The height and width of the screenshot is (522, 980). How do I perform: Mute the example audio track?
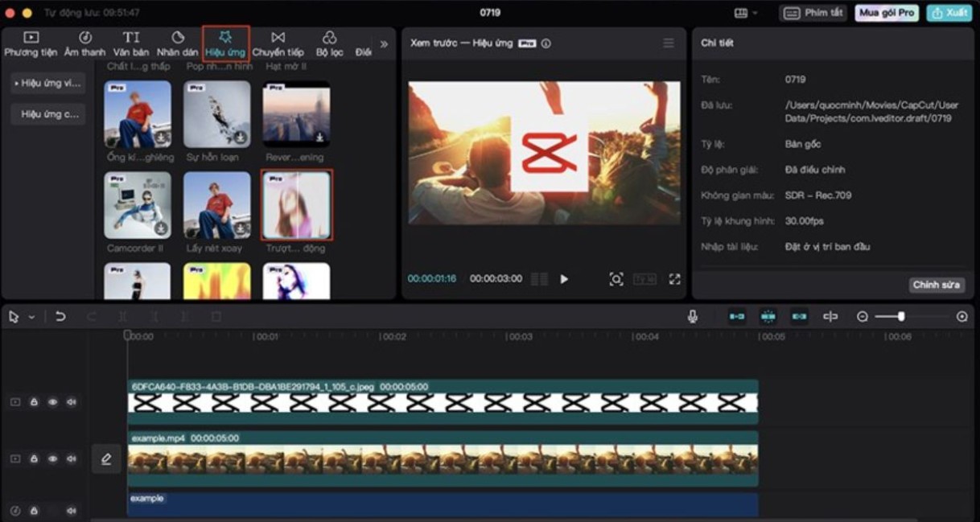[72, 511]
